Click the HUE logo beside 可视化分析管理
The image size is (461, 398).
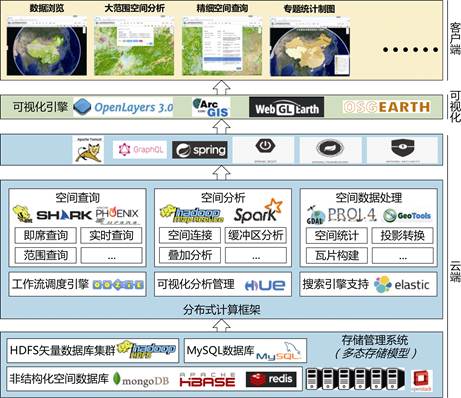tap(265, 285)
